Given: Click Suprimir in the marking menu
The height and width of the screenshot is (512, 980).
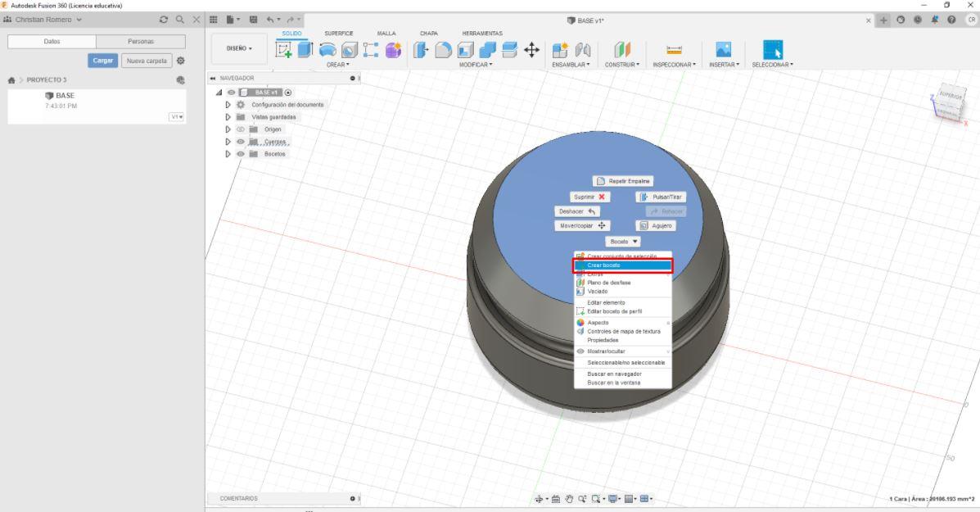Looking at the screenshot, I should (x=589, y=197).
